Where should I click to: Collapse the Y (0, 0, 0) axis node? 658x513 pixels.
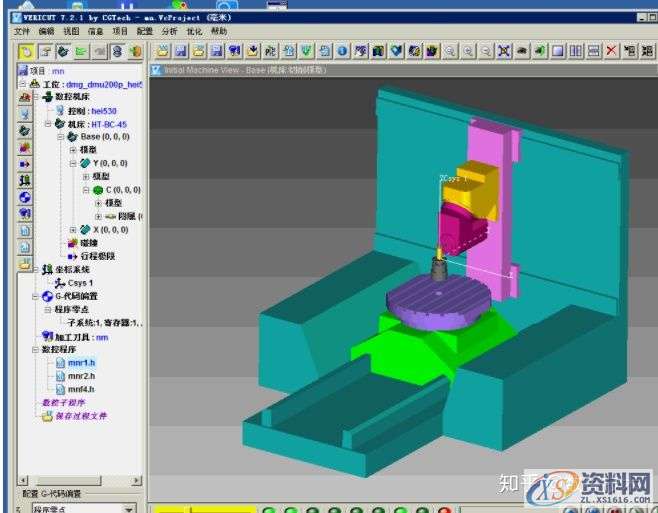(x=73, y=163)
